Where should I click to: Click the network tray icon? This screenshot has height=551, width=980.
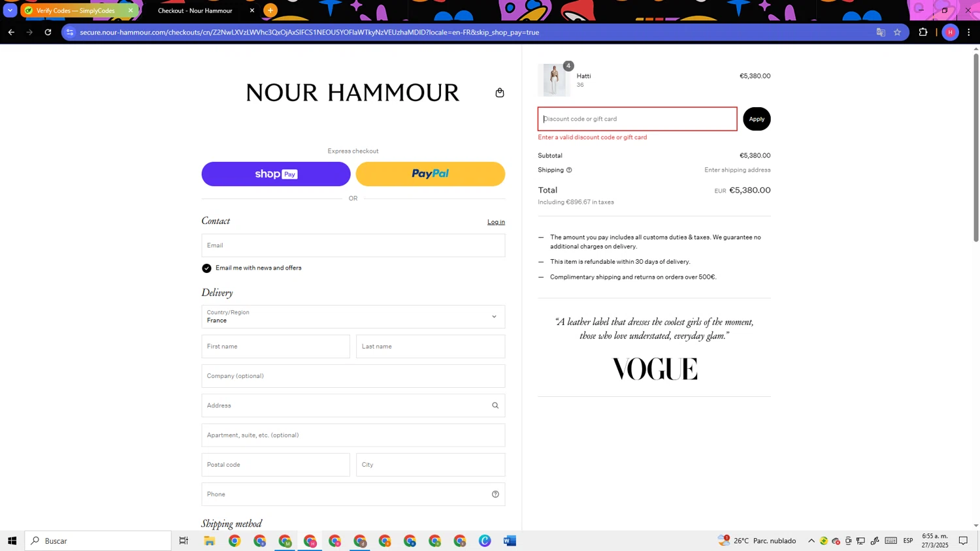(x=861, y=541)
